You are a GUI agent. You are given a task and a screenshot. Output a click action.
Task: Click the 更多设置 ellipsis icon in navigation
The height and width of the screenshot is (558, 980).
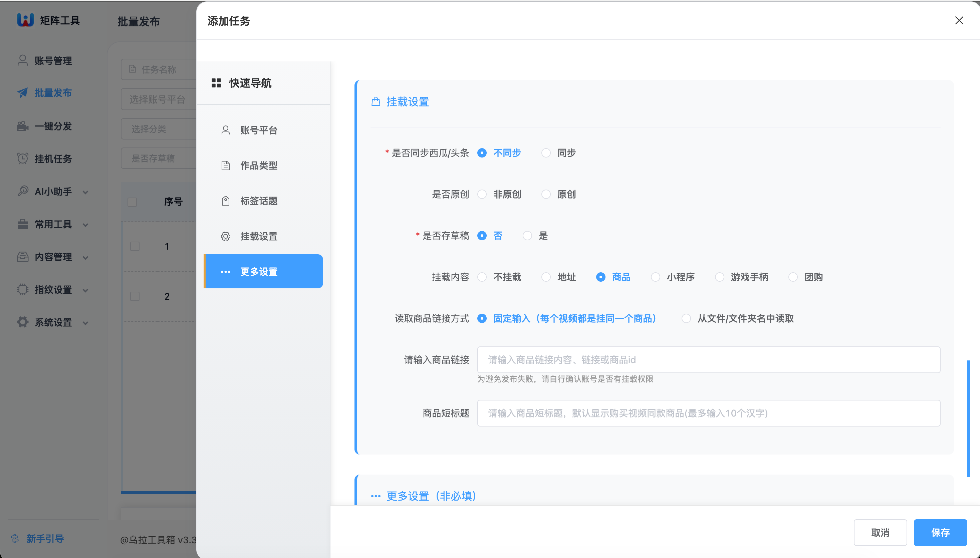[x=226, y=272]
